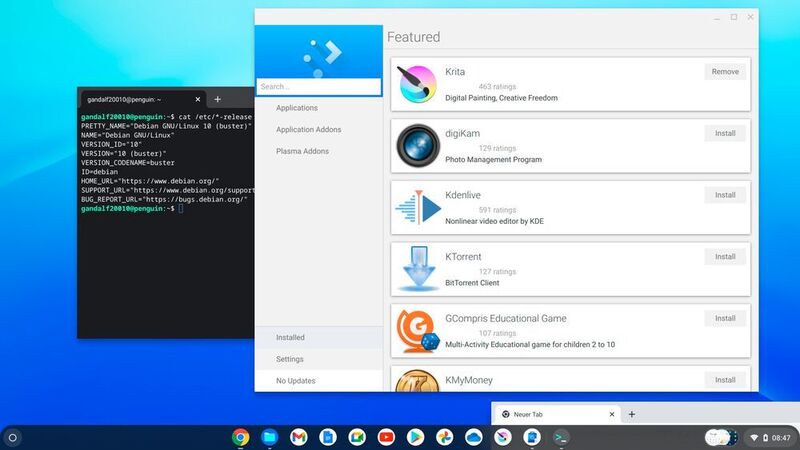The width and height of the screenshot is (800, 450).
Task: Select the gandalf20010@penguin terminal tab
Action: 142,99
